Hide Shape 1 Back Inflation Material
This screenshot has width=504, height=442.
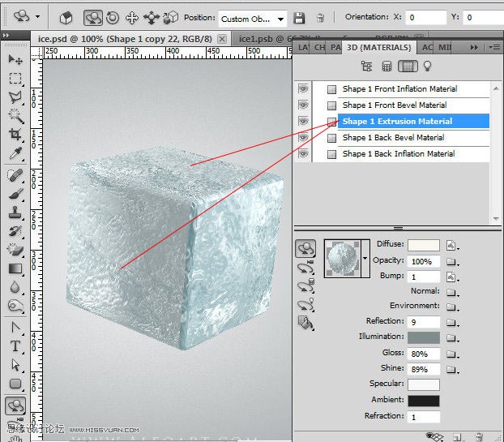pyautogui.click(x=303, y=154)
